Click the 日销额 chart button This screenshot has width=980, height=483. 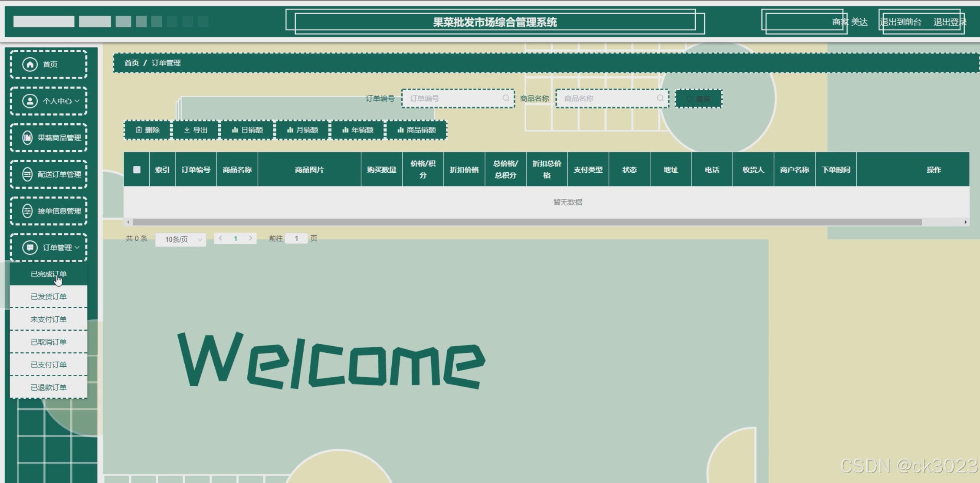coord(247,130)
